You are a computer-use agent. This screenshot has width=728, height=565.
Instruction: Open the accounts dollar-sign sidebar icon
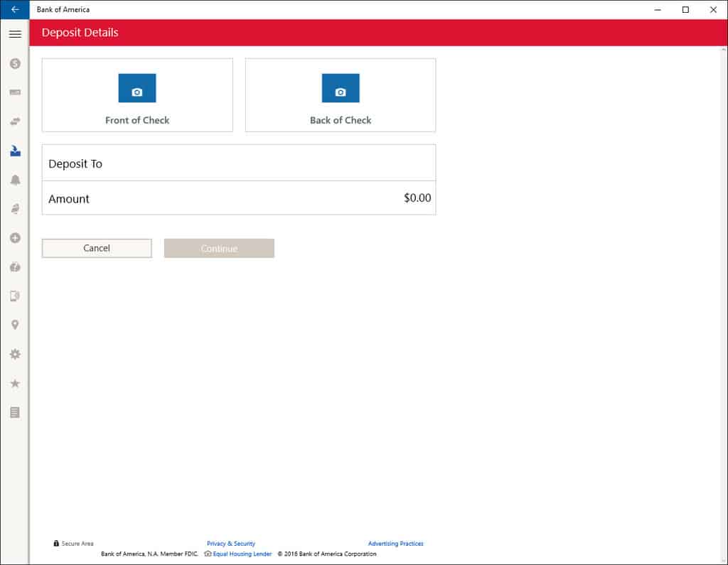pos(15,63)
